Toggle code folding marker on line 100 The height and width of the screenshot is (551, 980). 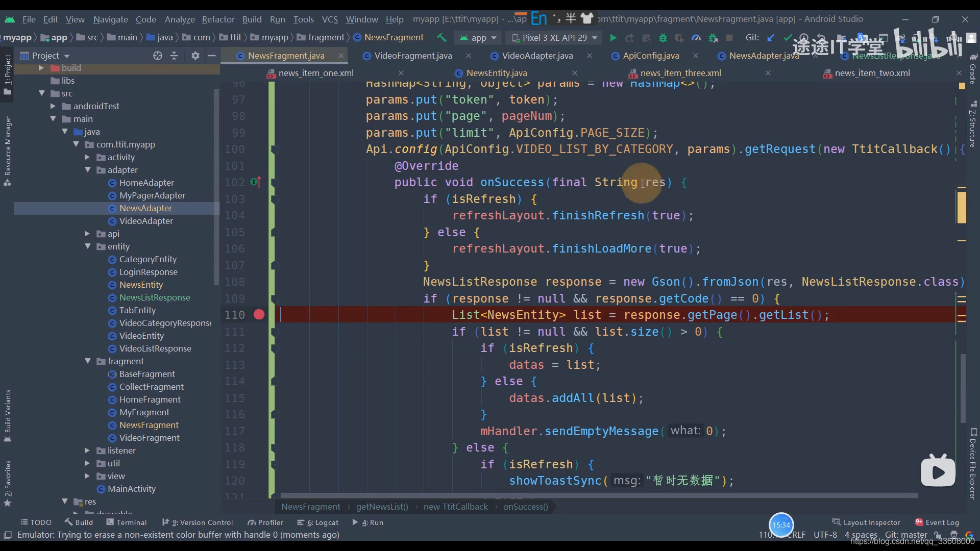(x=274, y=149)
